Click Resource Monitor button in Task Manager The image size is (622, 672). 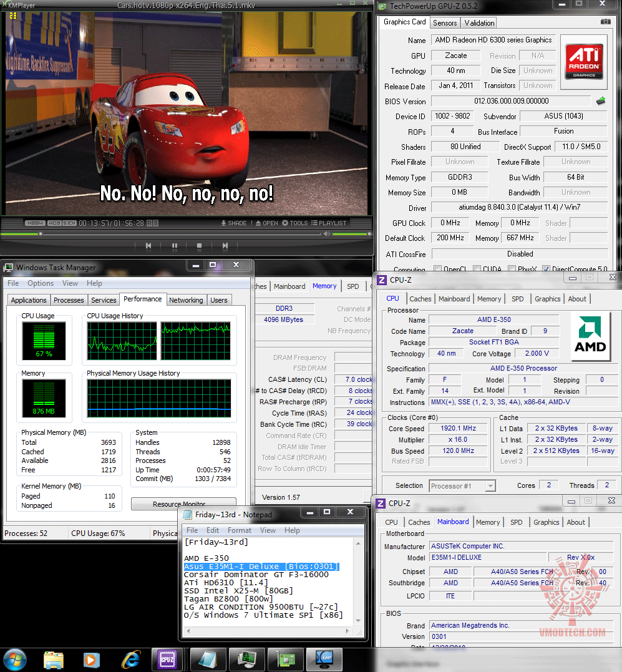tap(183, 504)
